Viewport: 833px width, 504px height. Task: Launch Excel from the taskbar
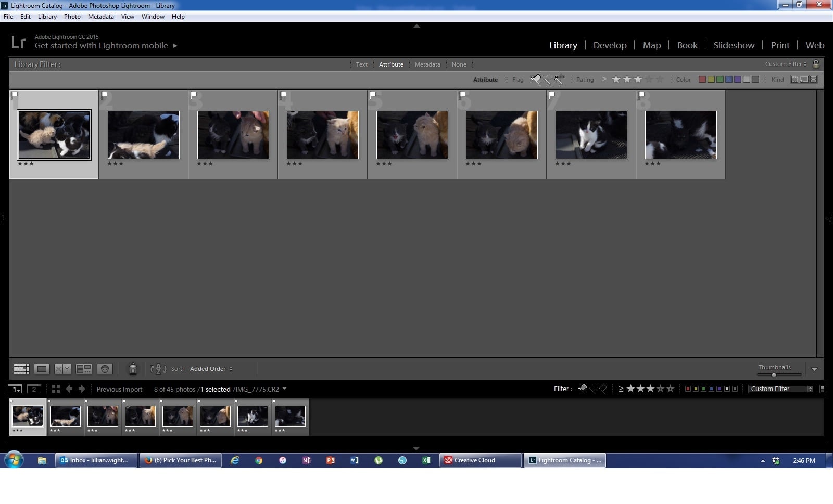point(426,460)
